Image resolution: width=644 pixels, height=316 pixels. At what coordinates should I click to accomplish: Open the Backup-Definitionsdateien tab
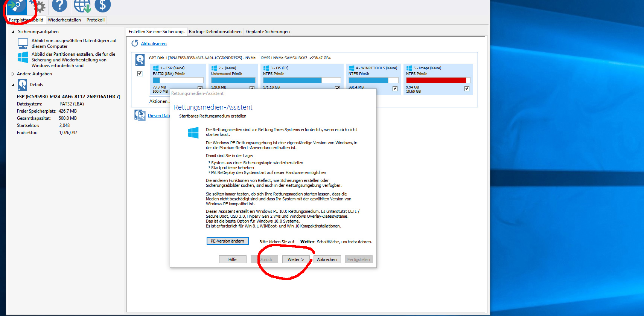pyautogui.click(x=215, y=32)
